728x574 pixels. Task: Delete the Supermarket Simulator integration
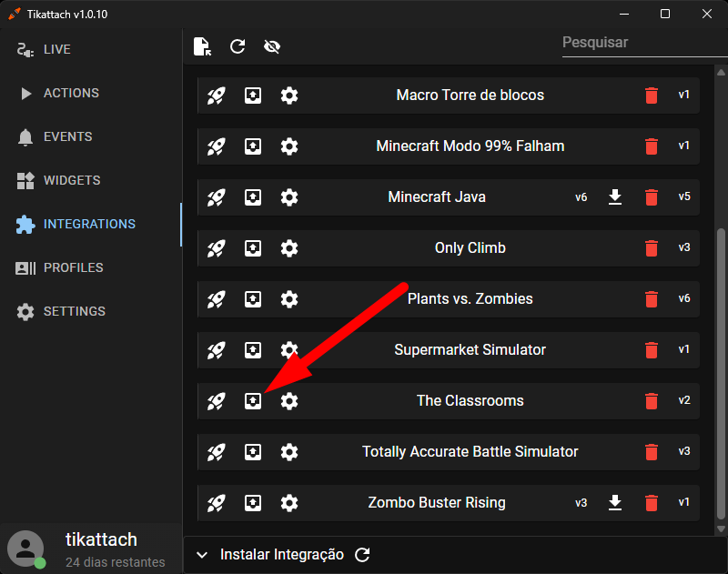coord(652,350)
